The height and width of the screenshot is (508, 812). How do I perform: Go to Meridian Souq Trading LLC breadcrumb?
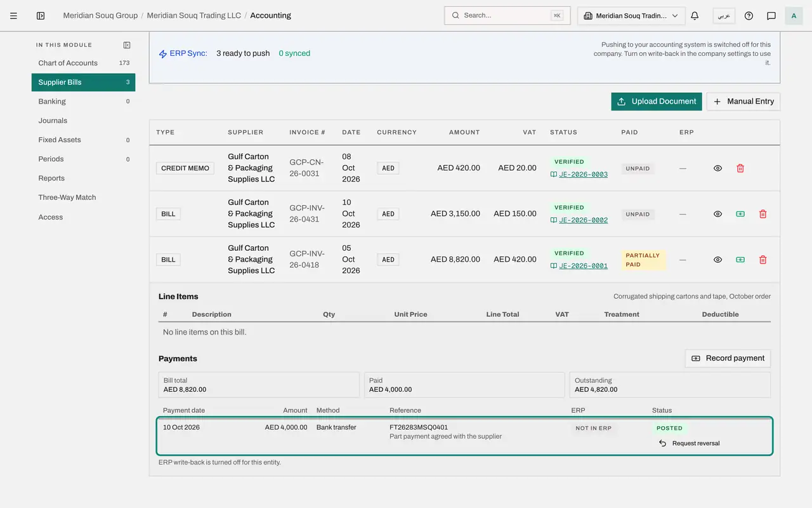[194, 16]
